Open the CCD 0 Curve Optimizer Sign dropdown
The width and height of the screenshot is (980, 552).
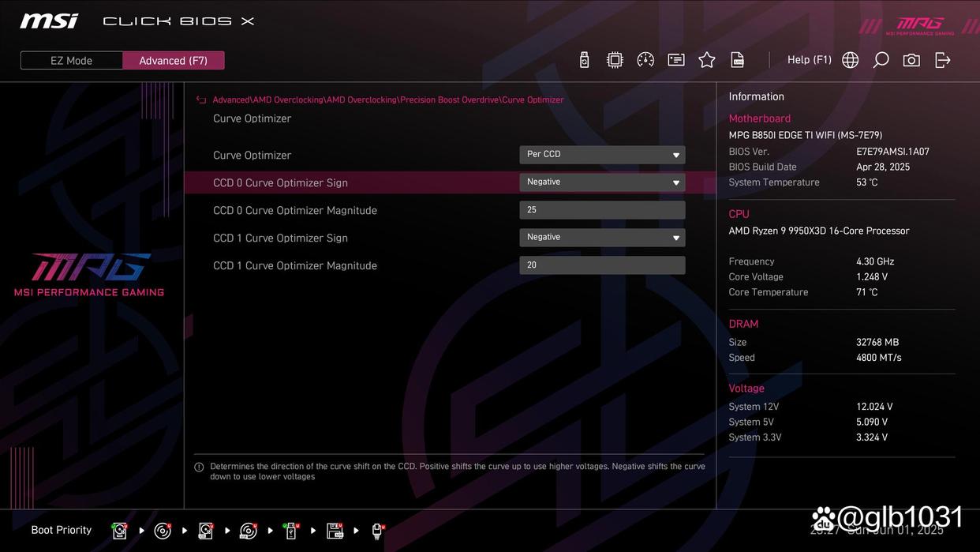click(x=602, y=182)
